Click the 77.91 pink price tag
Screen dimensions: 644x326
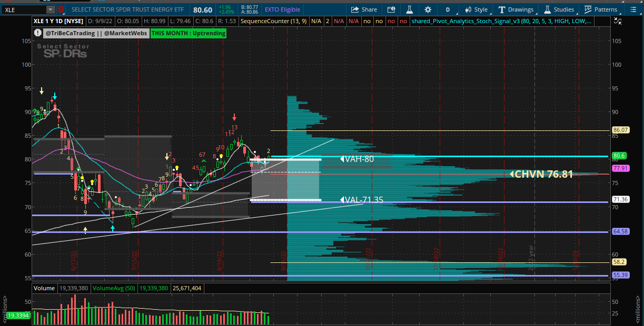tap(621, 168)
